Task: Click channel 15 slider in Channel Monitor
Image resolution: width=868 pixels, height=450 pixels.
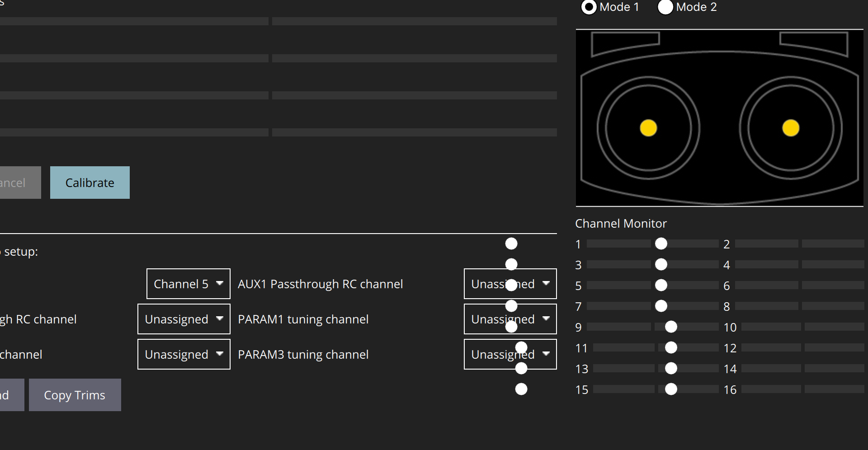Action: coord(670,389)
